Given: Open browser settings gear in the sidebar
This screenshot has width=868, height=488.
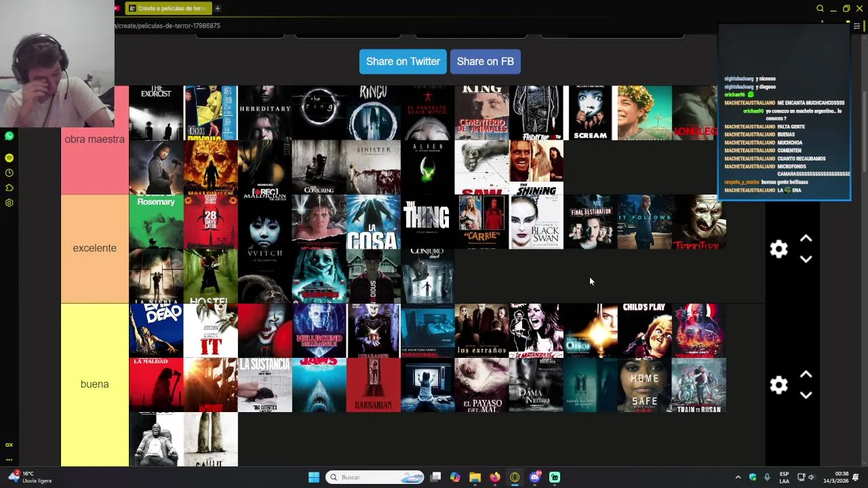Looking at the screenshot, I should click(9, 203).
